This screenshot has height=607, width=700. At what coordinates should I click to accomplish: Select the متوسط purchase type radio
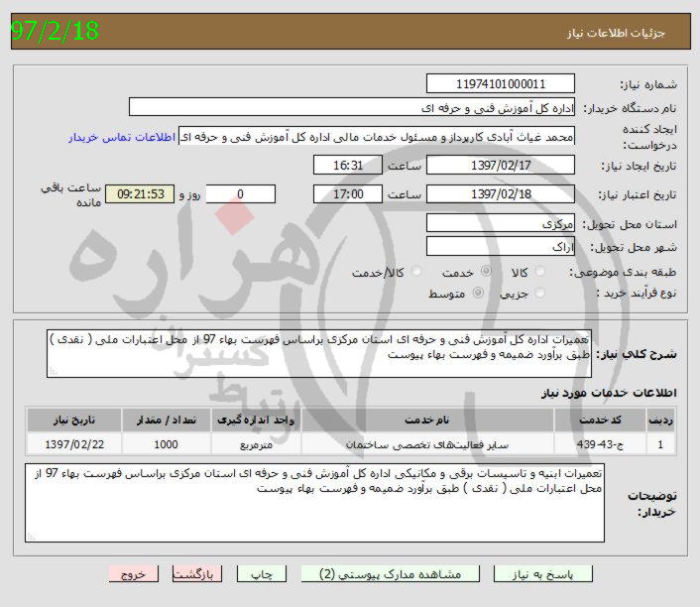tap(478, 293)
